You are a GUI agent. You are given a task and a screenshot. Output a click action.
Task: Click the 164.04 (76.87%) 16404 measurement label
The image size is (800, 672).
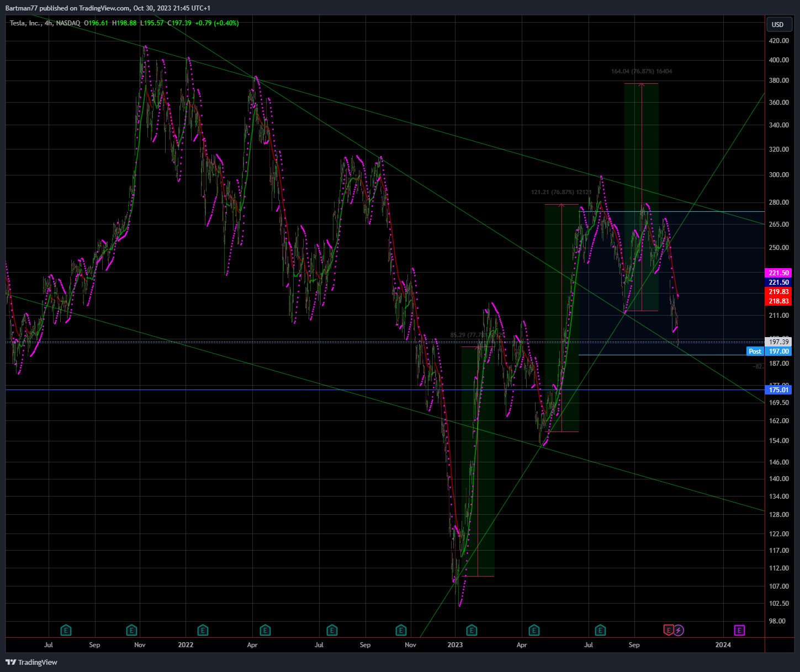coord(642,71)
